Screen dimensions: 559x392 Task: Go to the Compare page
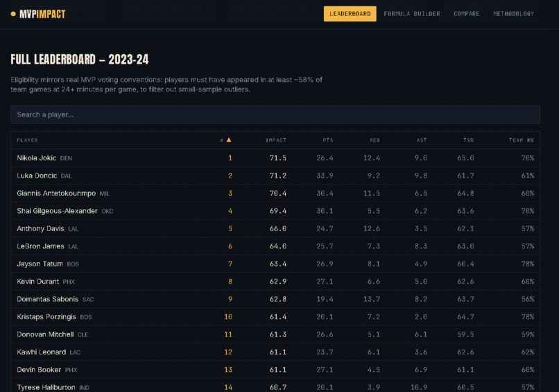(466, 14)
